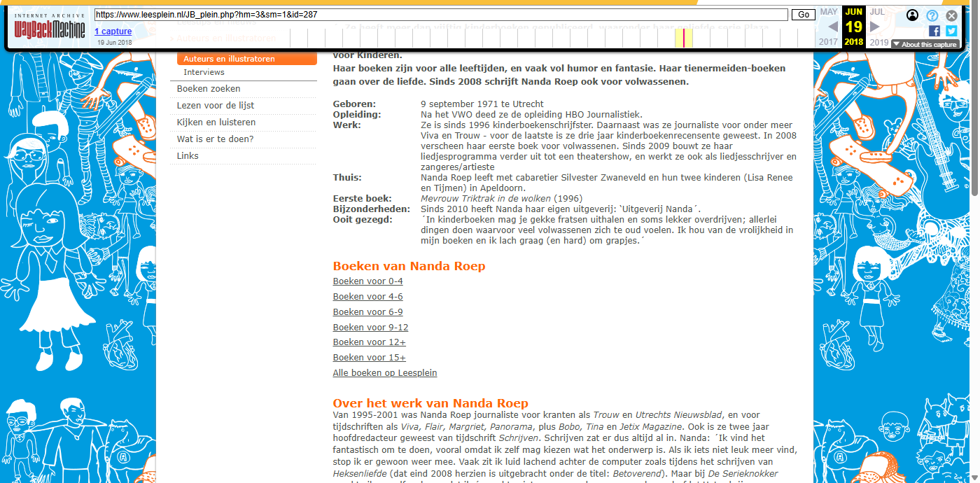980x483 pixels.
Task: Select the capture marker on timeline
Action: click(684, 38)
